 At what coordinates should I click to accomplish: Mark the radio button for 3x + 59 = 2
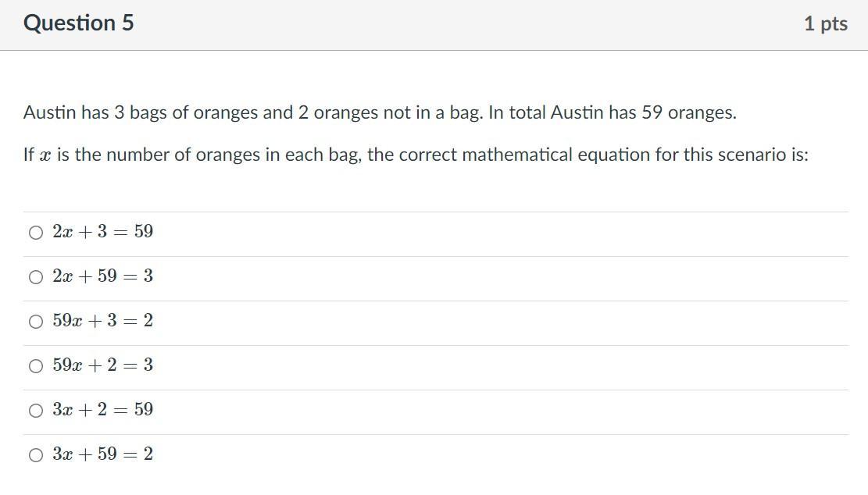(35, 455)
